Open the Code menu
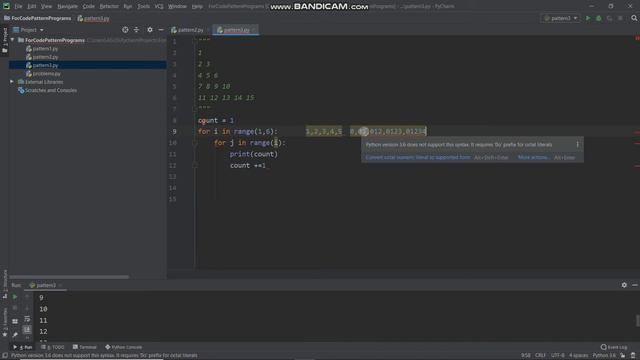 pos(89,7)
